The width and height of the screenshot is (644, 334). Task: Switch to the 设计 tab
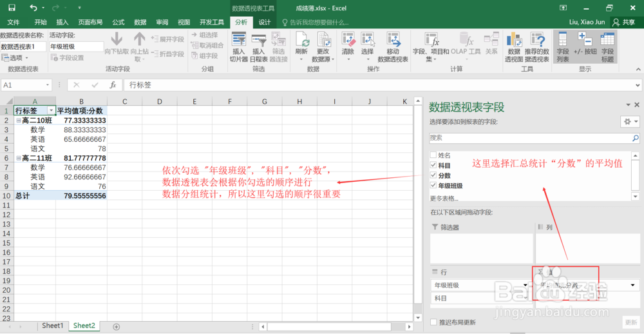(x=265, y=22)
